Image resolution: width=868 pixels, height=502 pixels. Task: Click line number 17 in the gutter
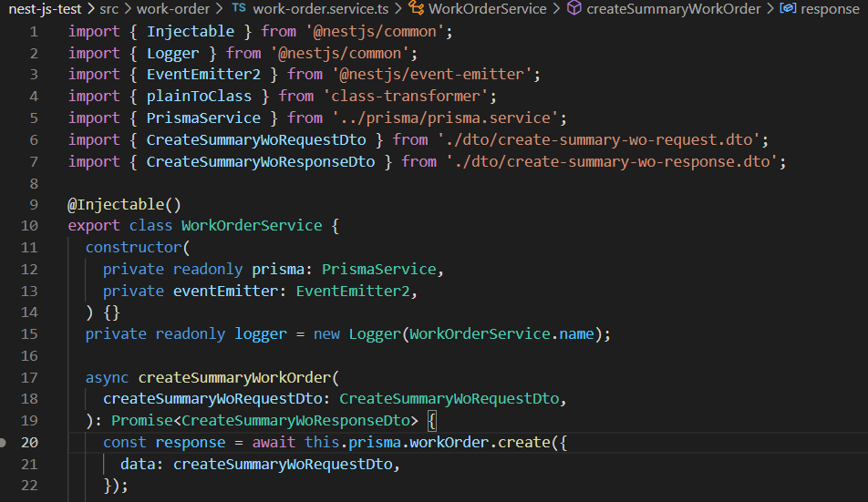tap(29, 378)
